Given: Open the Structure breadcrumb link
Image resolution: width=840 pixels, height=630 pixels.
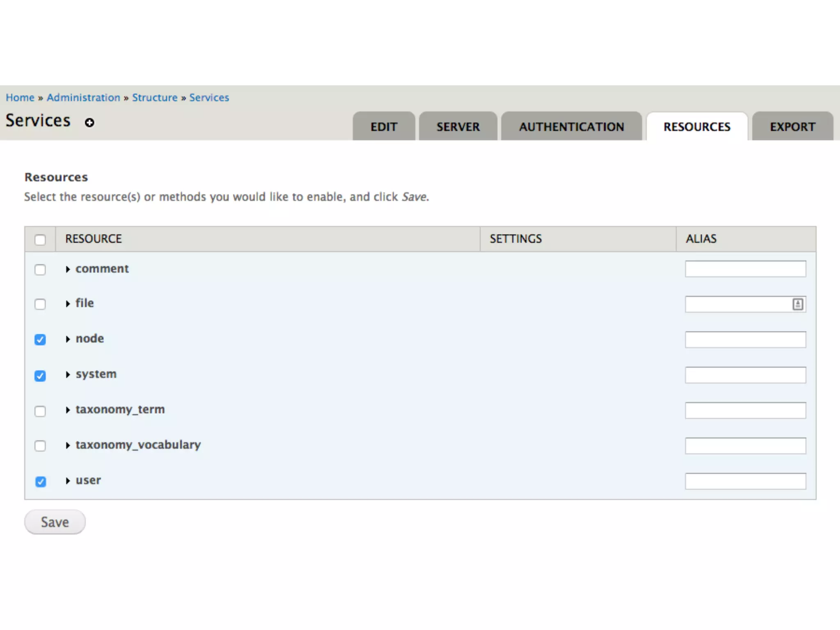Looking at the screenshot, I should (155, 98).
